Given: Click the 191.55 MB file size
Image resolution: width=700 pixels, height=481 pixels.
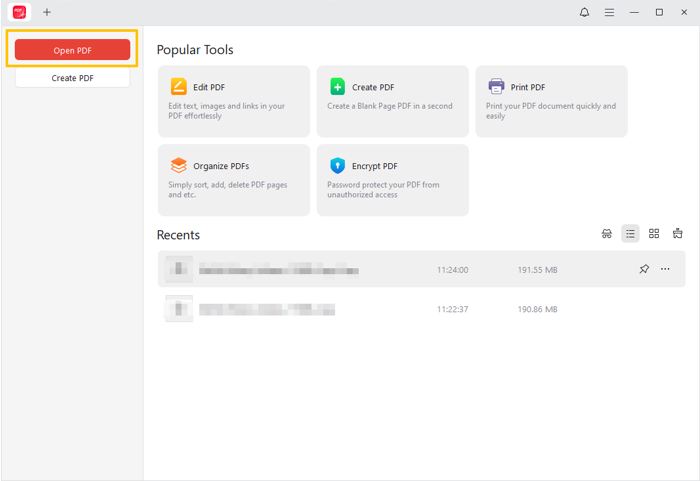Looking at the screenshot, I should pyautogui.click(x=537, y=270).
